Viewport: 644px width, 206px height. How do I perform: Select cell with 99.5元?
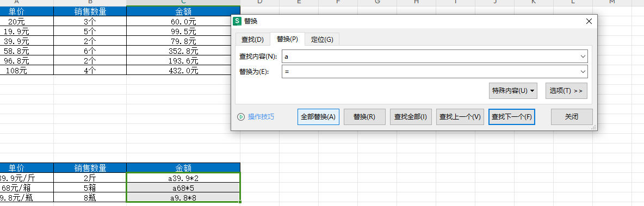tap(183, 31)
